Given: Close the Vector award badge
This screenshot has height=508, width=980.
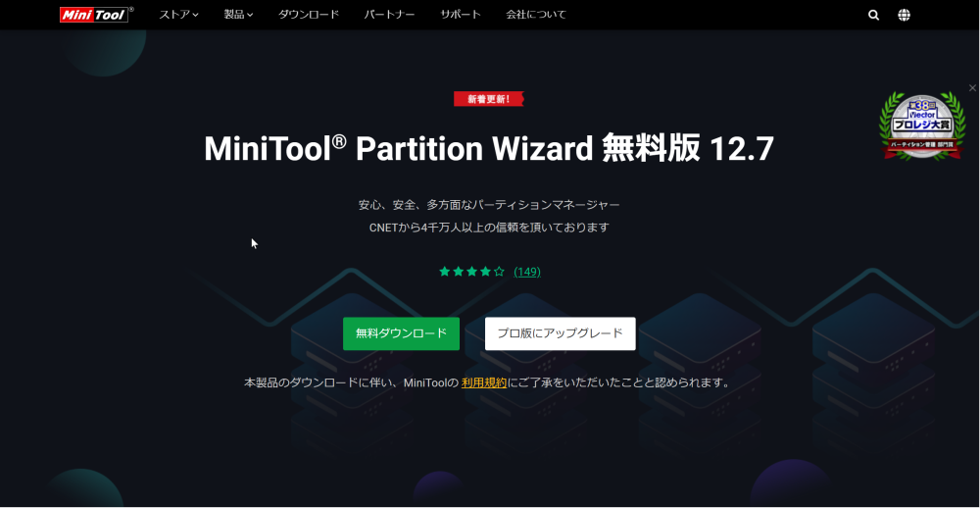Looking at the screenshot, I should (972, 88).
